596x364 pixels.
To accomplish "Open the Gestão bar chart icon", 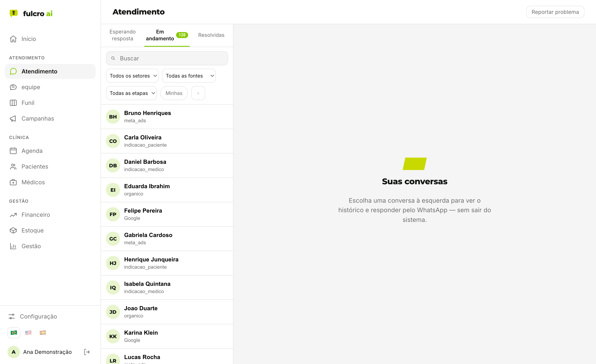I will coord(13,246).
